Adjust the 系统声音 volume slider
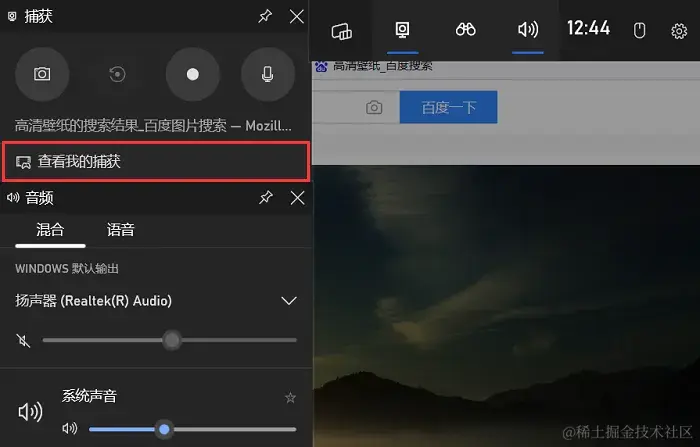Viewport: 700px width, 447px height. [192, 430]
